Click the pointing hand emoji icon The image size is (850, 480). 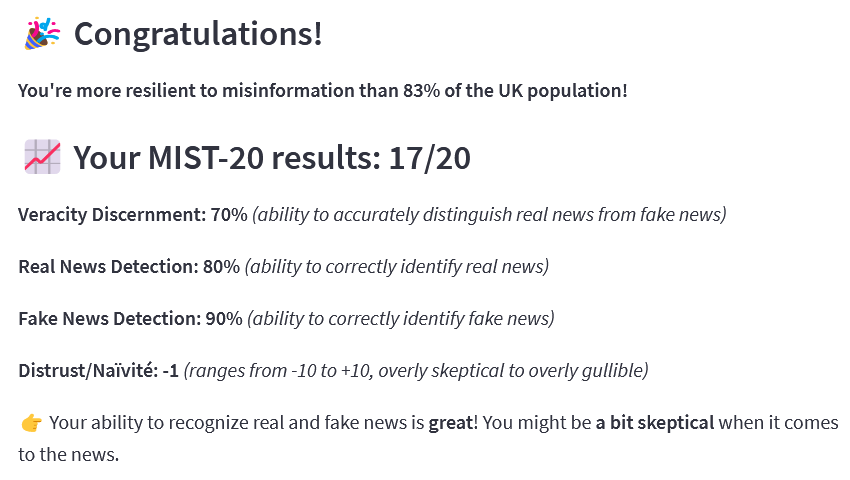click(x=31, y=423)
